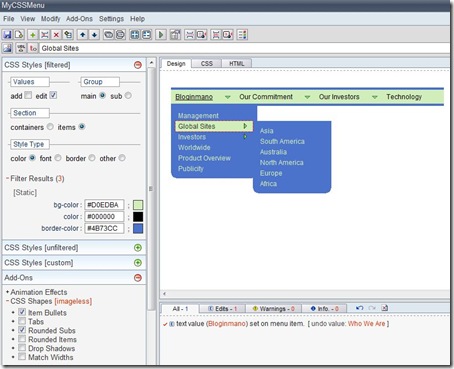Open the Add-Ons menu
Image resolution: width=454 pixels, height=369 pixels.
click(x=79, y=19)
